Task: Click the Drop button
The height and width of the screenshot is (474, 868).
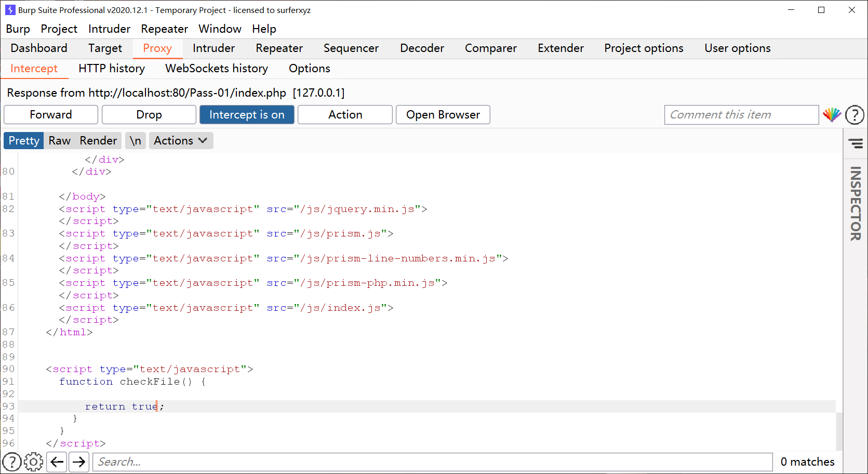Action: (149, 115)
